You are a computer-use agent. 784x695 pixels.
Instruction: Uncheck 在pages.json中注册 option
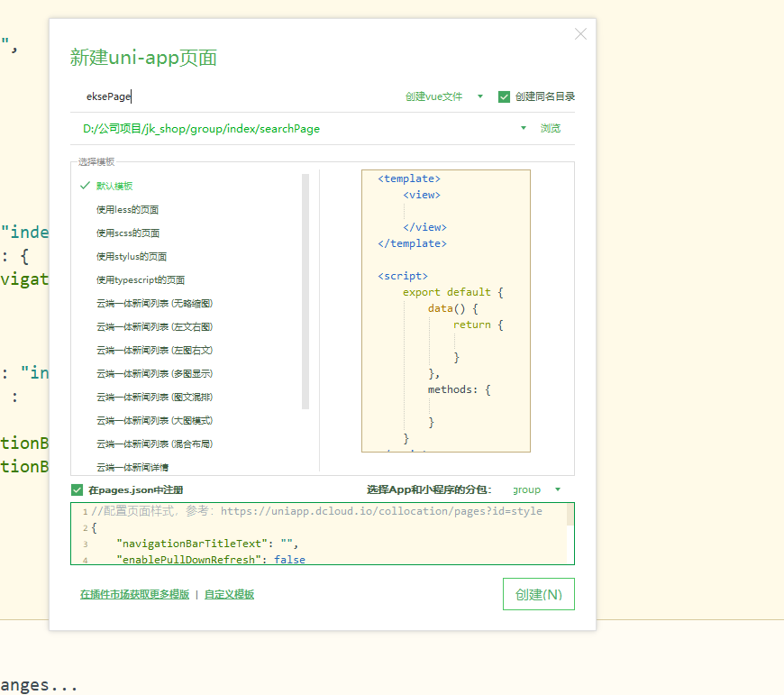tap(77, 489)
